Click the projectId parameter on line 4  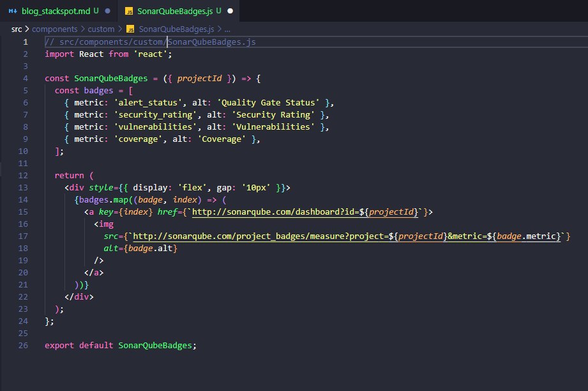click(199, 79)
